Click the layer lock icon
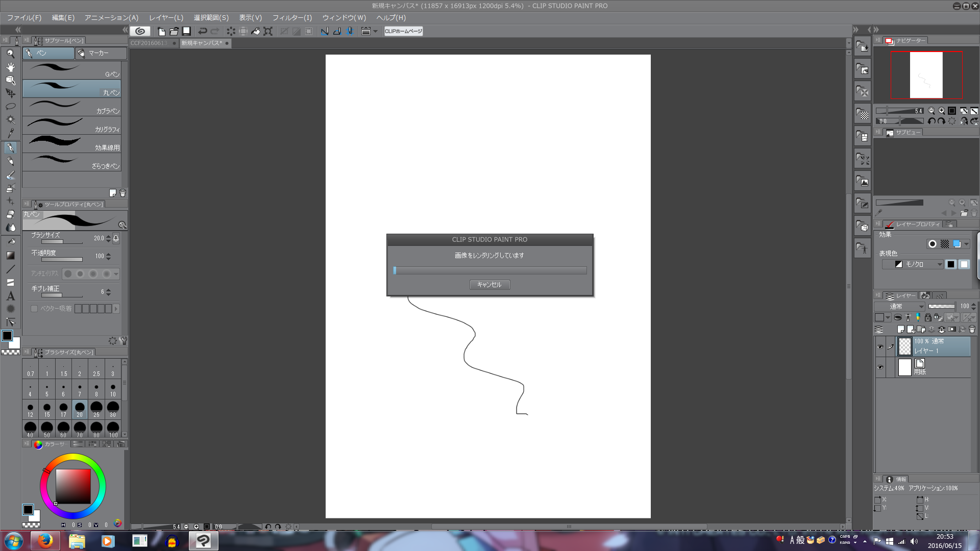Screen dimensions: 980x551 [928, 317]
